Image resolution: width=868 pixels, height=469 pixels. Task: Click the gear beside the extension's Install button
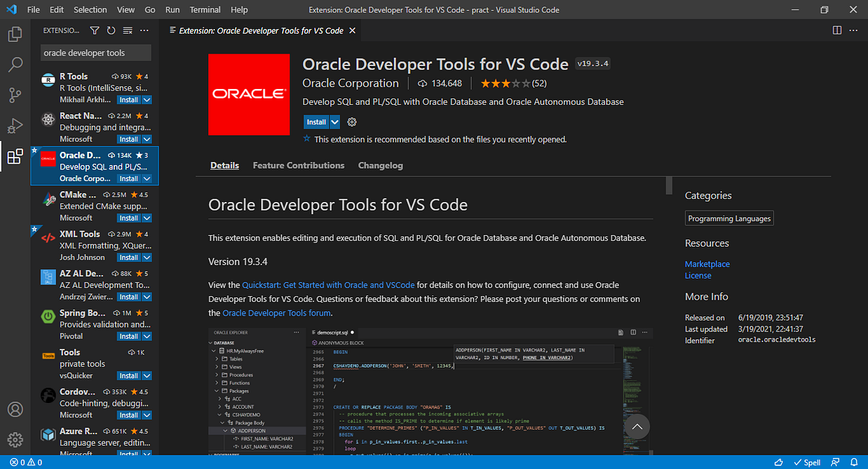pyautogui.click(x=352, y=122)
